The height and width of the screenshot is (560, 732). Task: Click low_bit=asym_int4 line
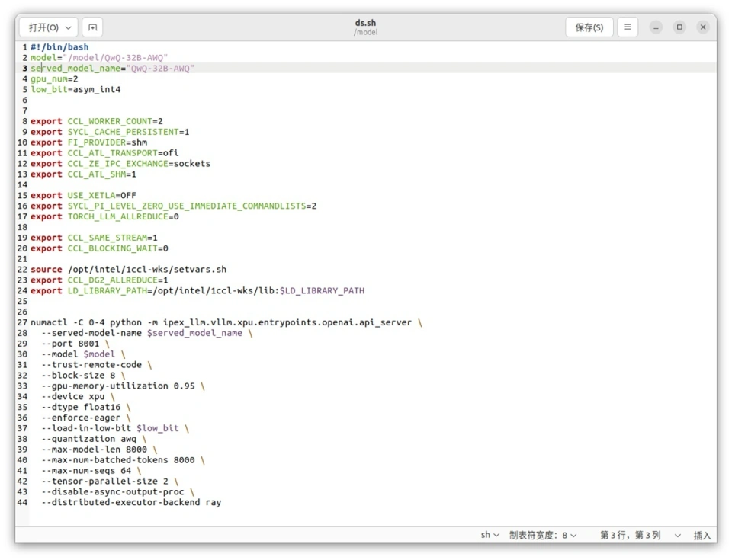(75, 90)
